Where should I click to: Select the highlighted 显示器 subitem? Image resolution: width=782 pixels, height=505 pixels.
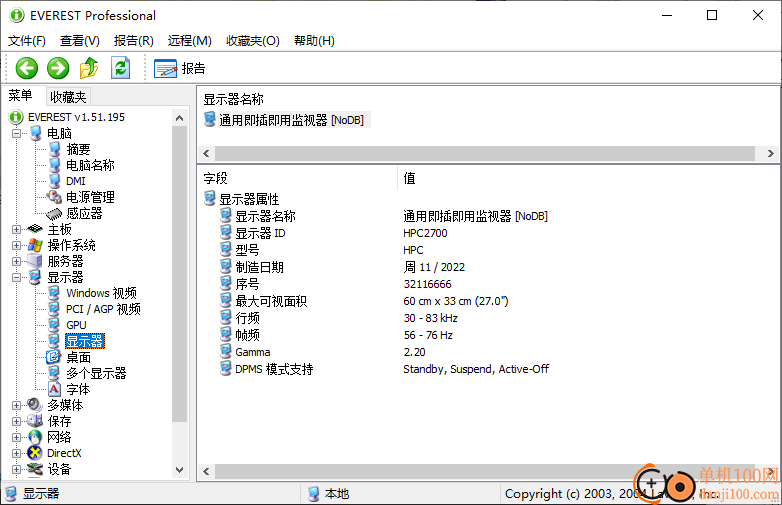point(85,341)
